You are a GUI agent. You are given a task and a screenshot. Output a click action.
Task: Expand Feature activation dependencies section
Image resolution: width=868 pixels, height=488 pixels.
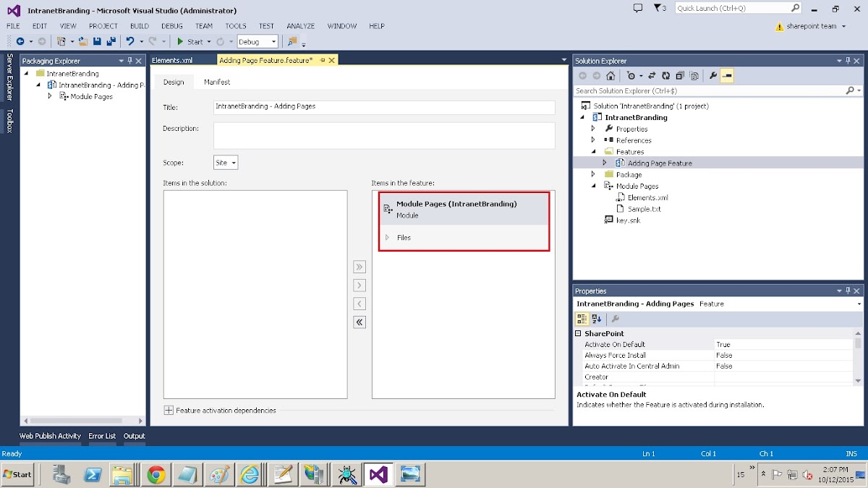click(x=169, y=410)
